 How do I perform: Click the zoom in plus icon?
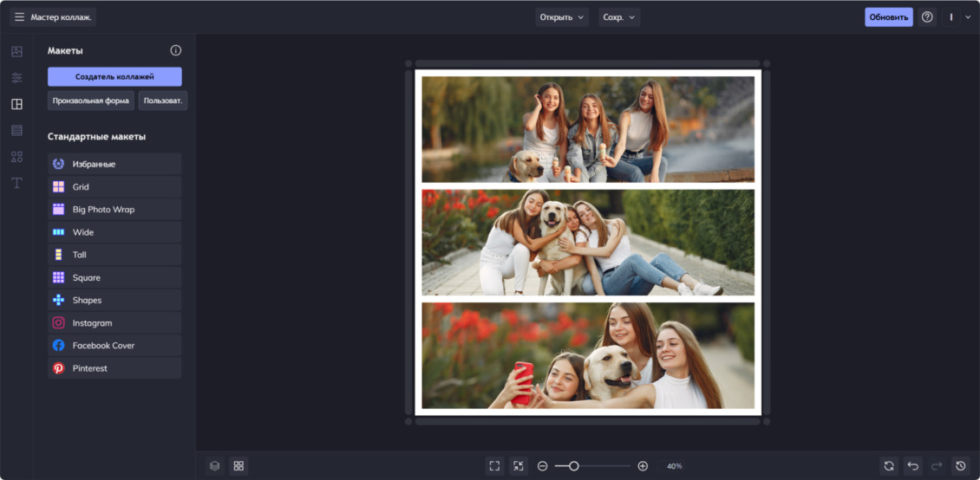(643, 466)
